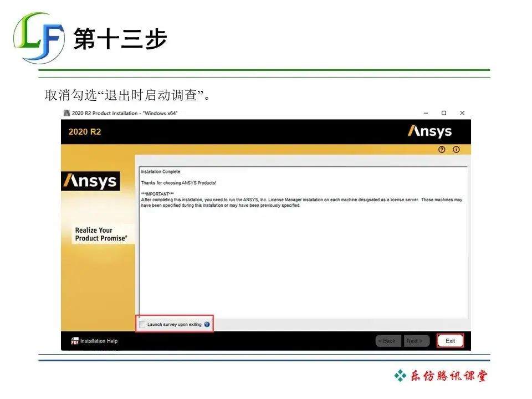532x399 pixels.
Task: Click the survey info icon
Action: [x=207, y=324]
